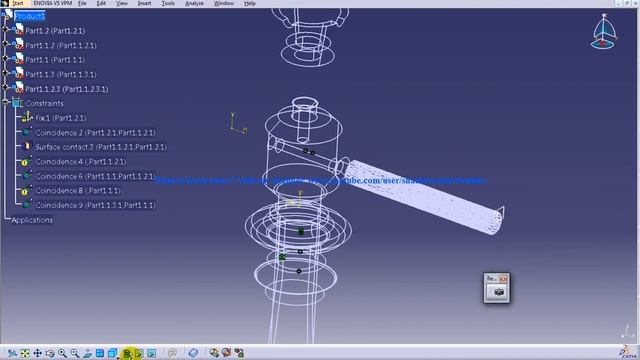Expand the Part1.2 (Part1.2.1) node

(x=5, y=29)
